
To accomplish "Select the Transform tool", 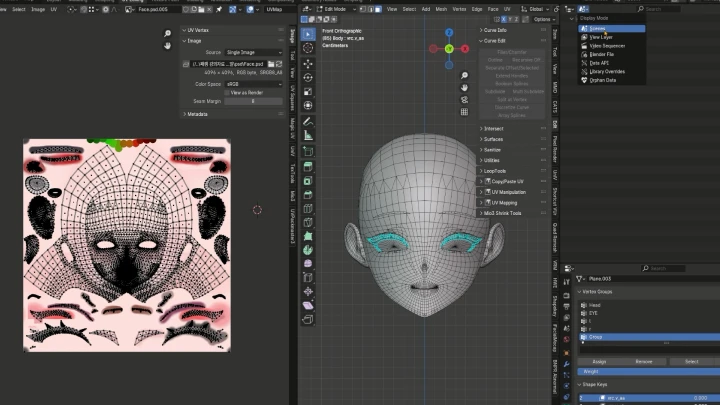I will pos(308,105).
